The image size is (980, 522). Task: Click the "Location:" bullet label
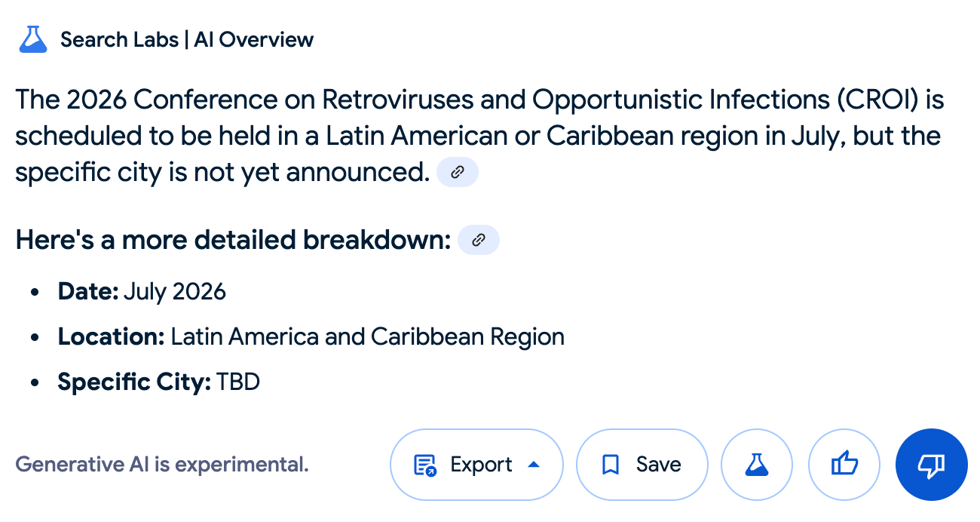click(x=111, y=336)
